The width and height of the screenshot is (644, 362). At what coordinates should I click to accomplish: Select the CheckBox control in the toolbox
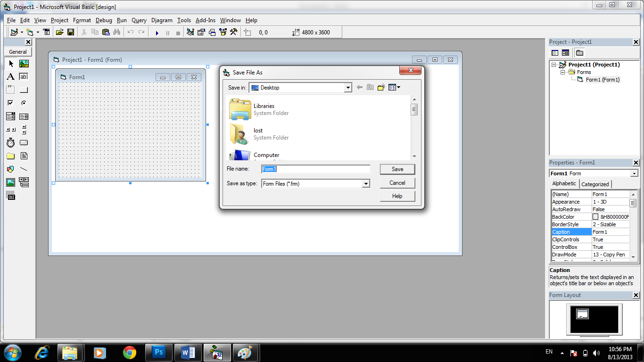[x=10, y=103]
